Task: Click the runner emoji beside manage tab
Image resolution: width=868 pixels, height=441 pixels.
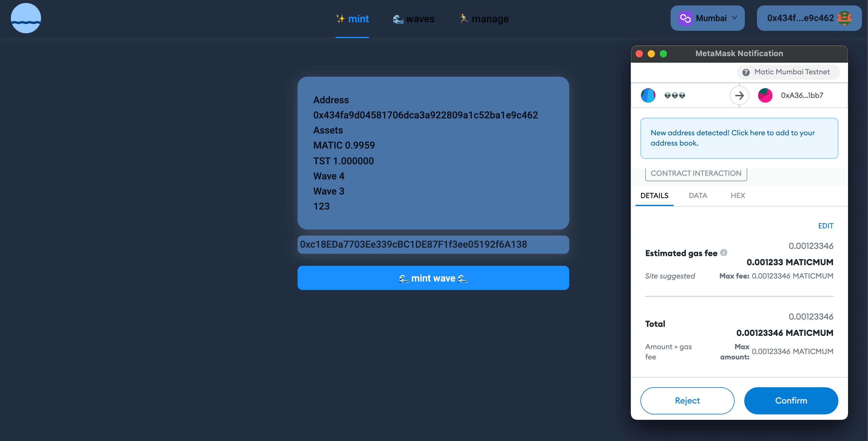Action: (464, 18)
